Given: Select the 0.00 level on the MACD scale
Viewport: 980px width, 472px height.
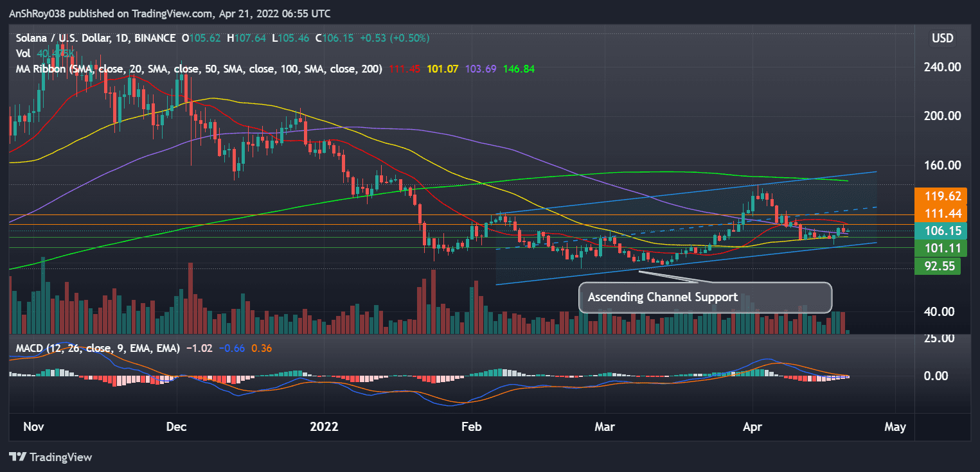Looking at the screenshot, I should (937, 376).
